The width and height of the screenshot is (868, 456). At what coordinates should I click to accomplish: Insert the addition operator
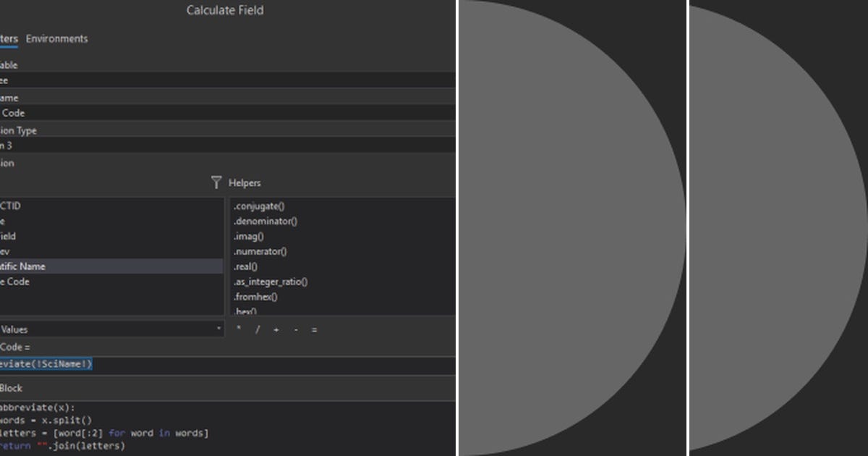[x=276, y=329]
